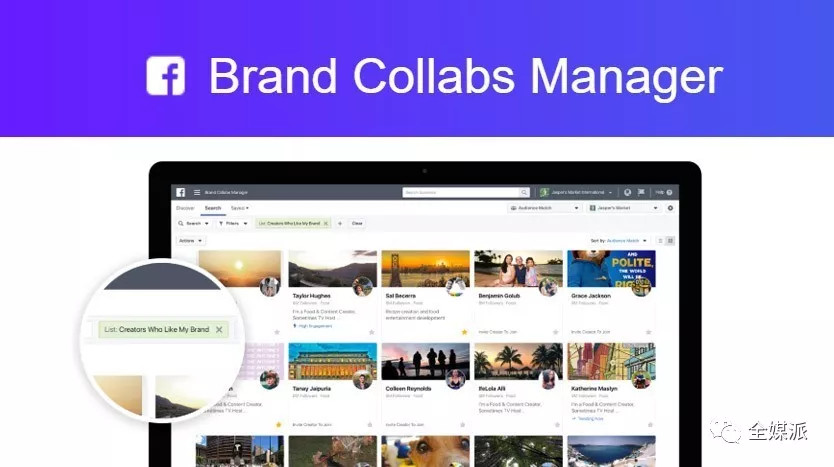Viewport: 834px width, 467px height.
Task: Open the Audience Match dropdown
Action: pyautogui.click(x=544, y=208)
